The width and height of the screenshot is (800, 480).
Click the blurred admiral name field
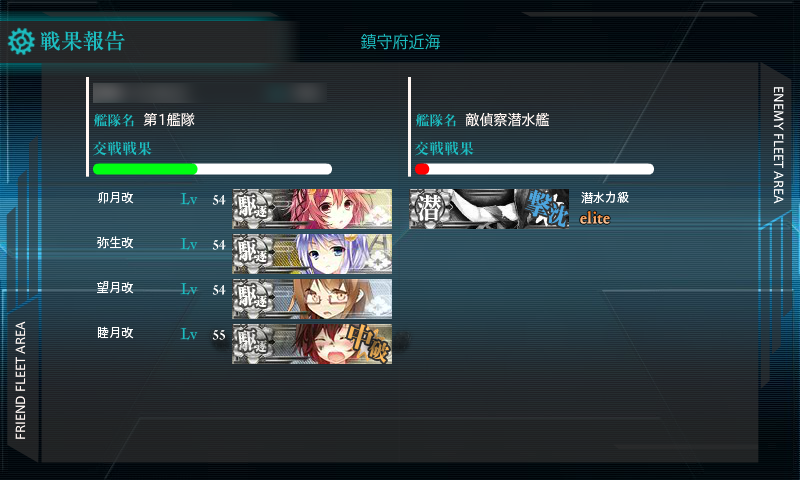tap(210, 93)
